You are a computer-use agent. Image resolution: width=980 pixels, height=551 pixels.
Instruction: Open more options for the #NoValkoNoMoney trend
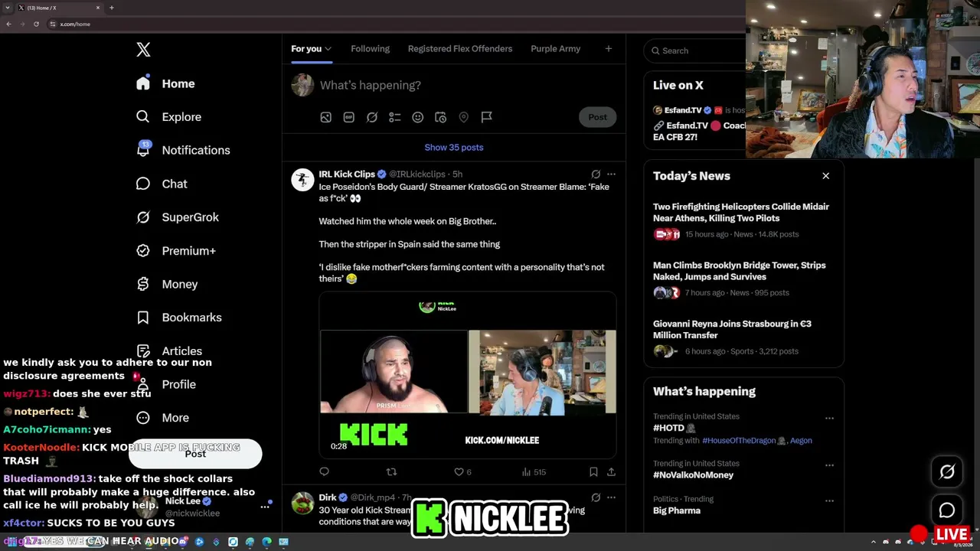829,465
